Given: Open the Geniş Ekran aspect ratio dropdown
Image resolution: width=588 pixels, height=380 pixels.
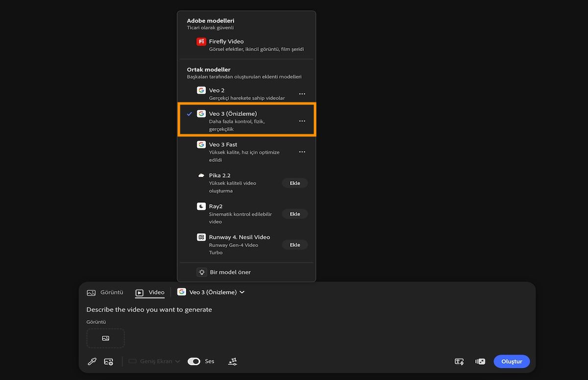Looking at the screenshot, I should point(154,361).
